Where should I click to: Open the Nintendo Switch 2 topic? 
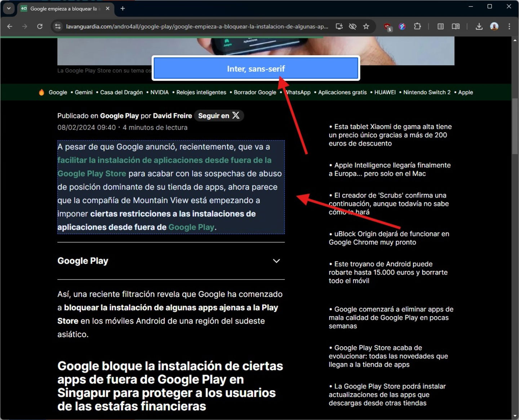tap(427, 92)
